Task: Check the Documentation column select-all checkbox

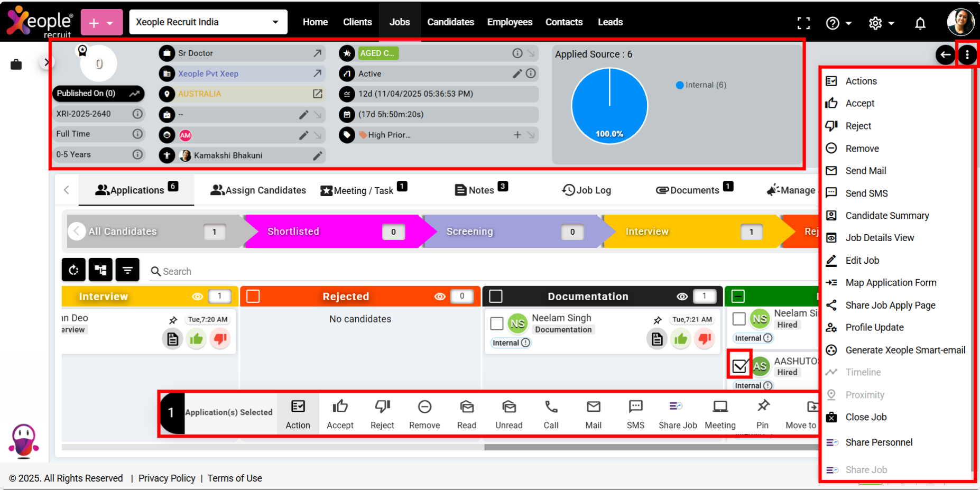Action: click(496, 296)
